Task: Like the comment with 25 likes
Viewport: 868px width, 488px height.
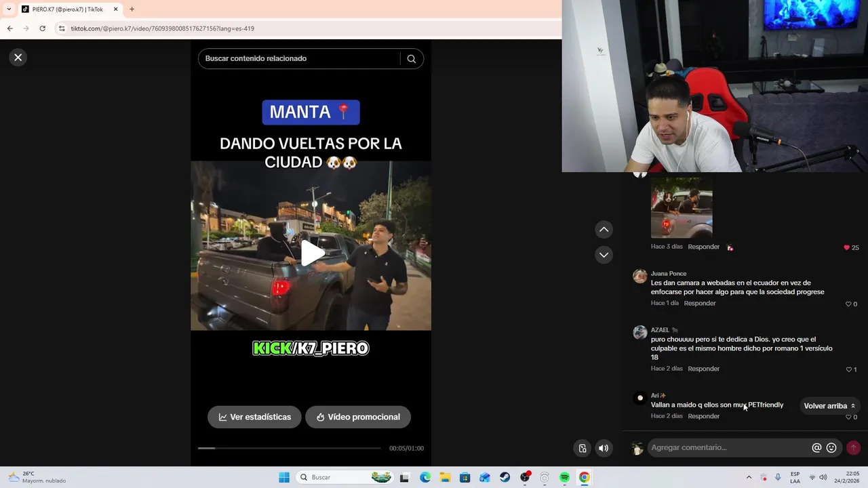Action: tap(846, 247)
